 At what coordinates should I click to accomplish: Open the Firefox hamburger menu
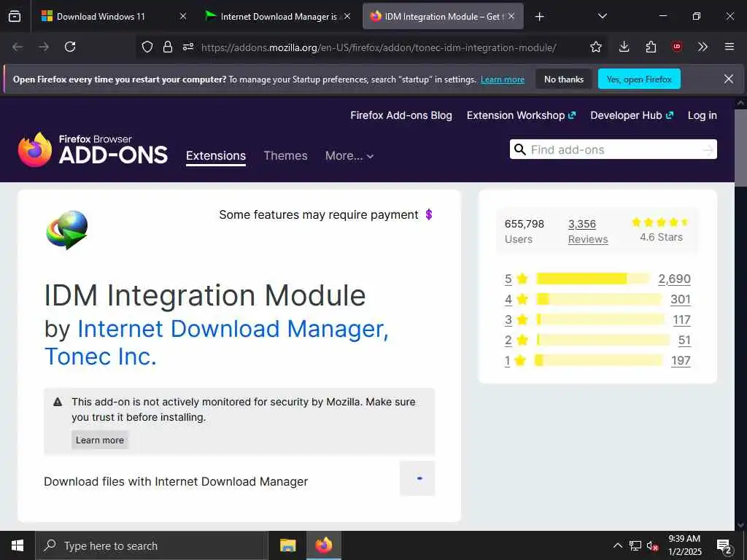pos(729,47)
